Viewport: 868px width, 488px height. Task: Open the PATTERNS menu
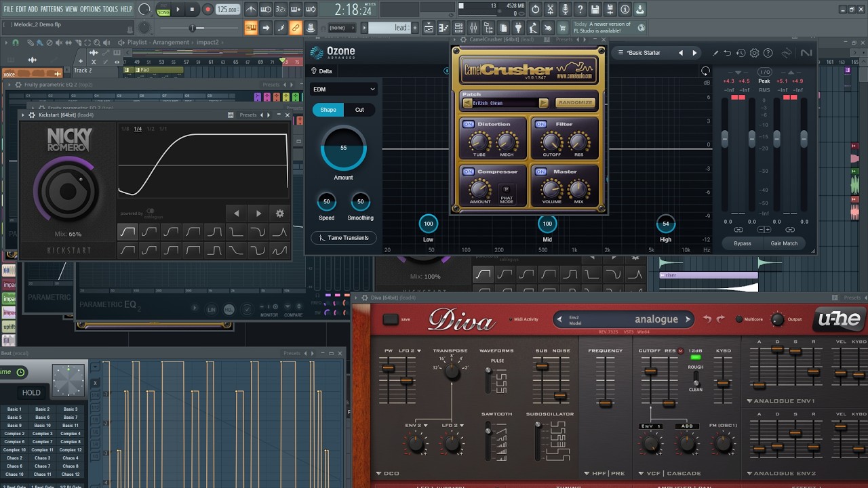point(52,9)
